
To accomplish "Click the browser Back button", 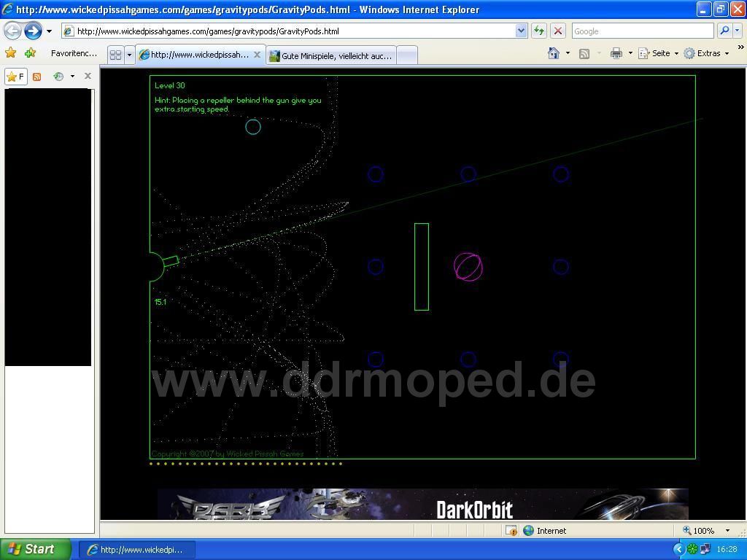I will tap(12, 31).
